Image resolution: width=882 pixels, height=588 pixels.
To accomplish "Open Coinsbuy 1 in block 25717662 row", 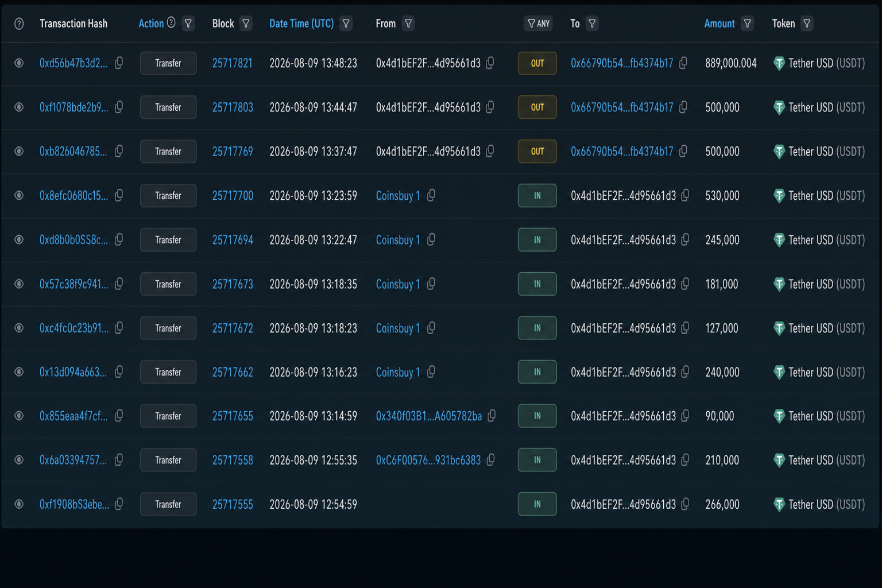I will (398, 372).
